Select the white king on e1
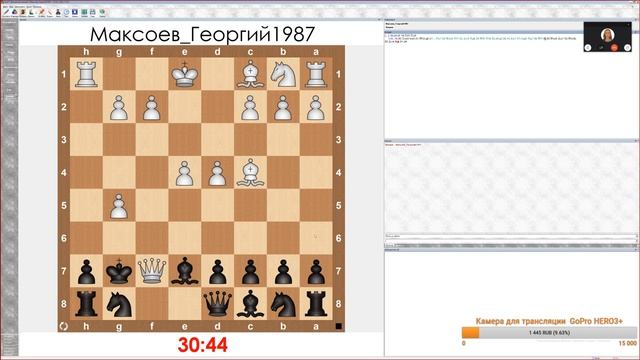 click(x=184, y=74)
